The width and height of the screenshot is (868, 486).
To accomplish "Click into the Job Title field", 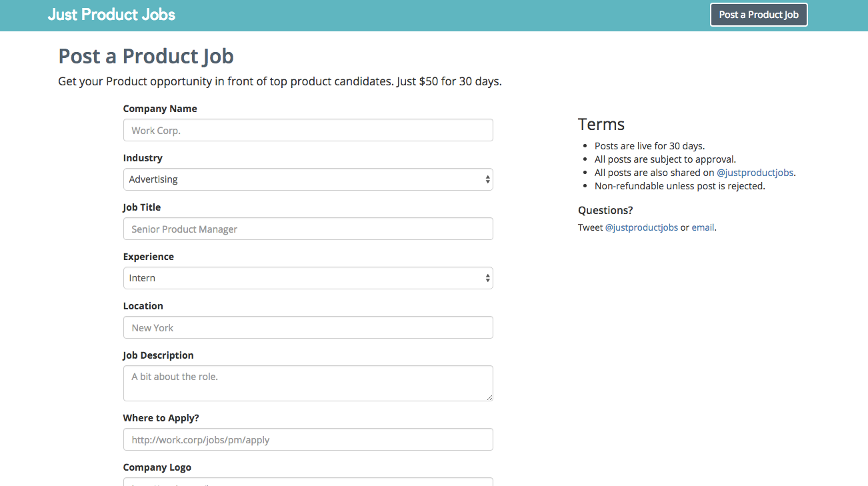I will pyautogui.click(x=308, y=229).
